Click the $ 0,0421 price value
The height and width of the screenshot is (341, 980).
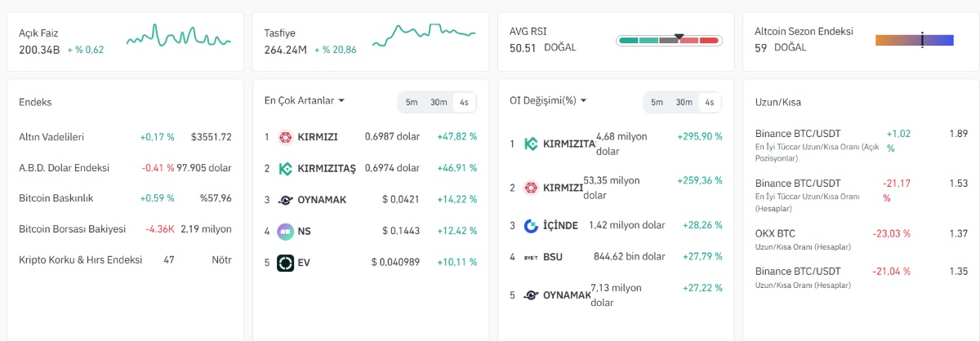tap(400, 200)
